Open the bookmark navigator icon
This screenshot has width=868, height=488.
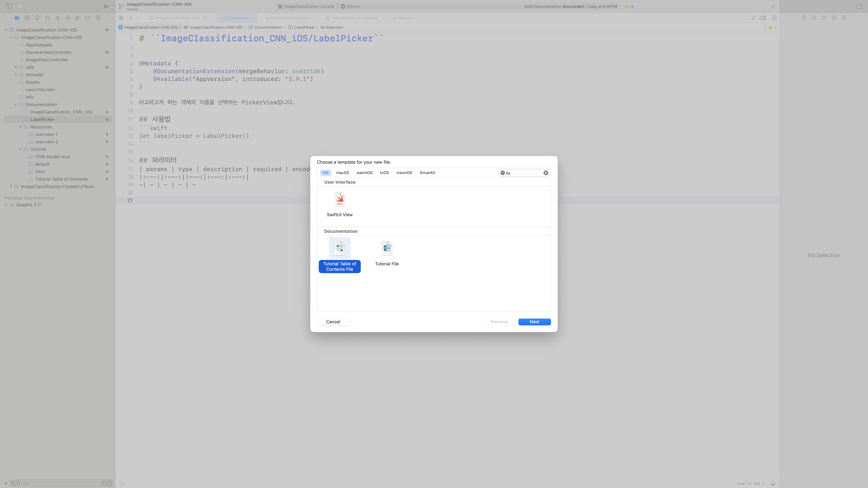pyautogui.click(x=37, y=18)
